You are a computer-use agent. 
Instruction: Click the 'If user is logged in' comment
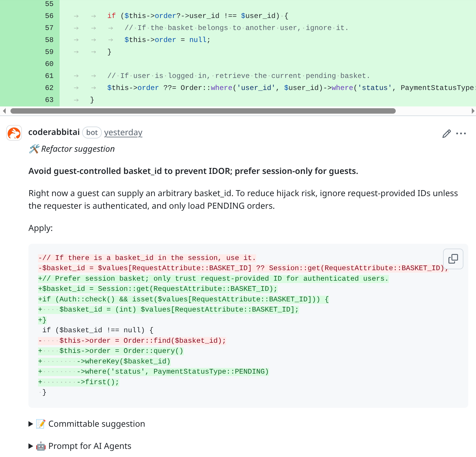tap(239, 76)
